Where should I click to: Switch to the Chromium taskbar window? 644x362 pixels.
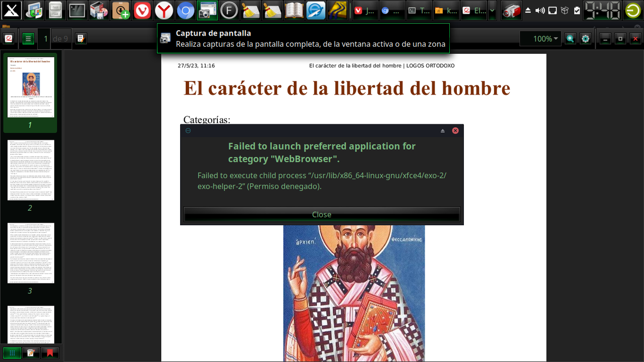tap(392, 10)
